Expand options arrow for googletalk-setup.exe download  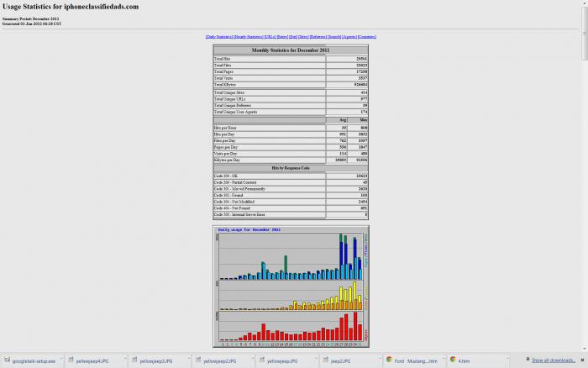[x=61, y=360]
